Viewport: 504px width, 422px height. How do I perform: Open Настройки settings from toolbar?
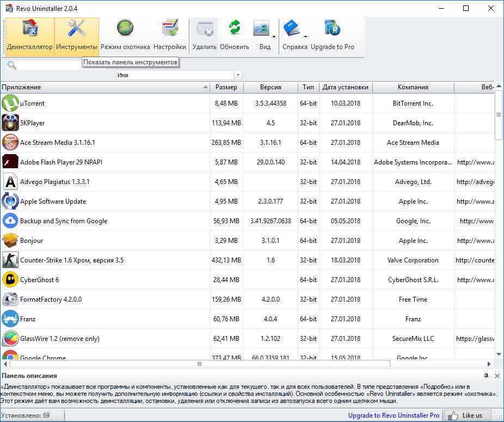(170, 36)
